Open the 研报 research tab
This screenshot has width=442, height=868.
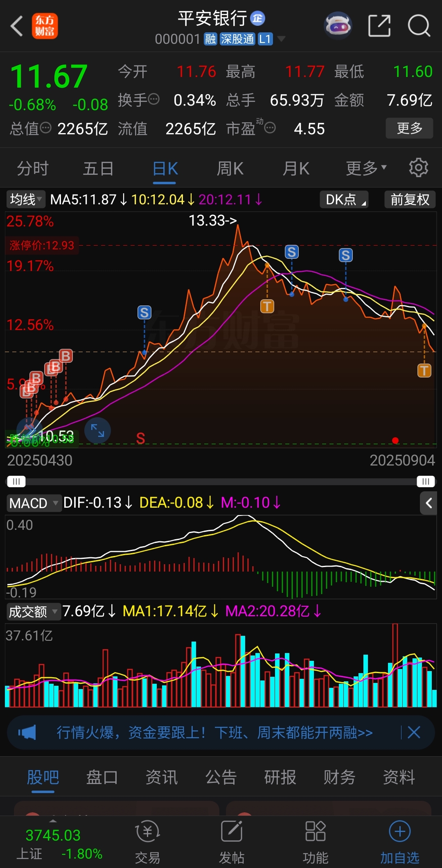[280, 777]
